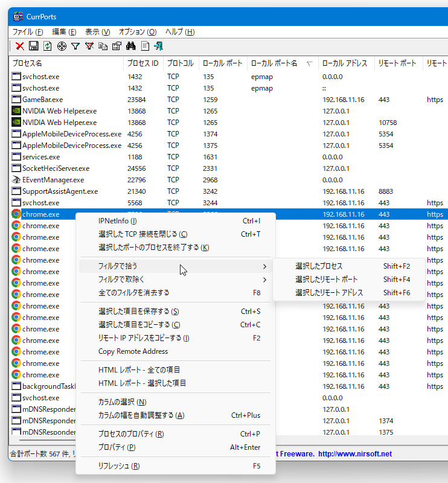Sort by the プロセス ID column header

(x=143, y=63)
